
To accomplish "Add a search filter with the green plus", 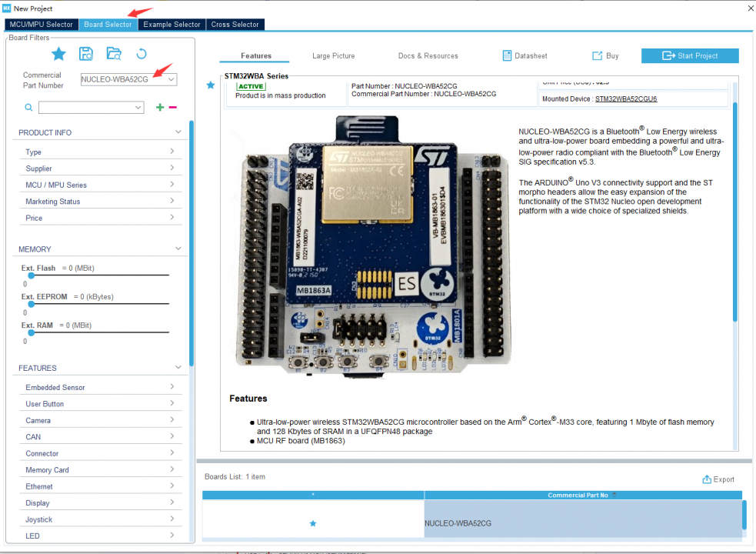I will click(x=159, y=107).
